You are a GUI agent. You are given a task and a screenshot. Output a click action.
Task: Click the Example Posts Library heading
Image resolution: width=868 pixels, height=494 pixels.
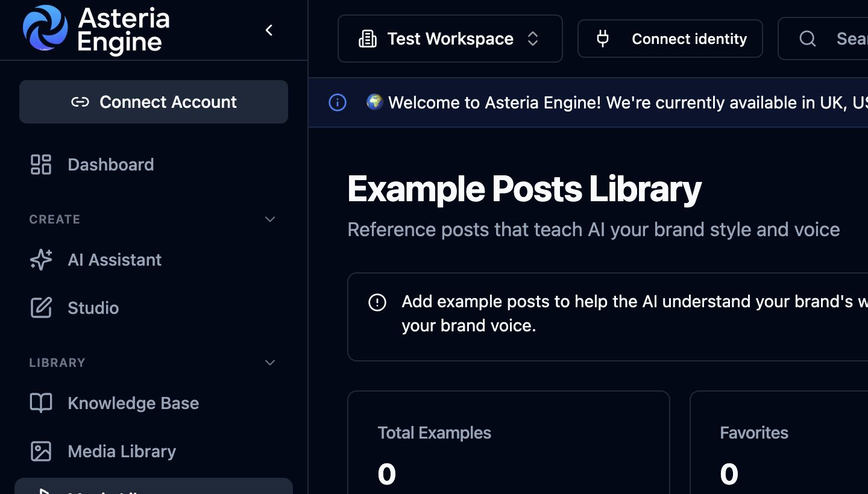(524, 189)
